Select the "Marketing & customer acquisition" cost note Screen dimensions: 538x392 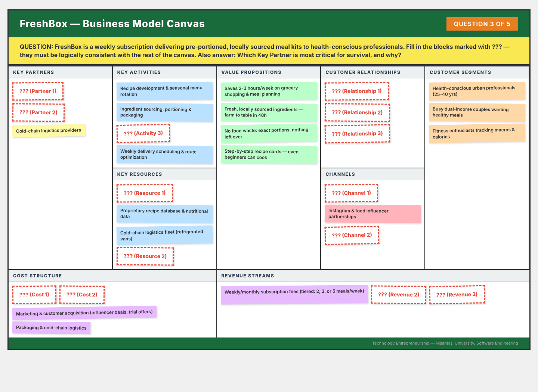pyautogui.click(x=84, y=312)
